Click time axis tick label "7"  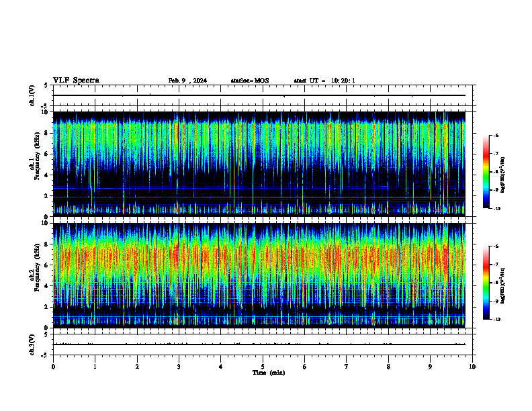click(347, 367)
